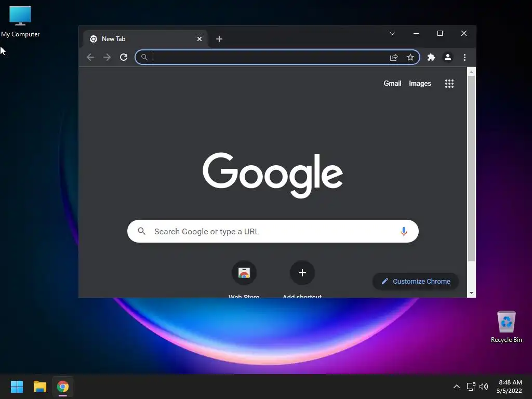The height and width of the screenshot is (399, 532).
Task: Click the vertical scrollbar thumb
Action: (471, 169)
